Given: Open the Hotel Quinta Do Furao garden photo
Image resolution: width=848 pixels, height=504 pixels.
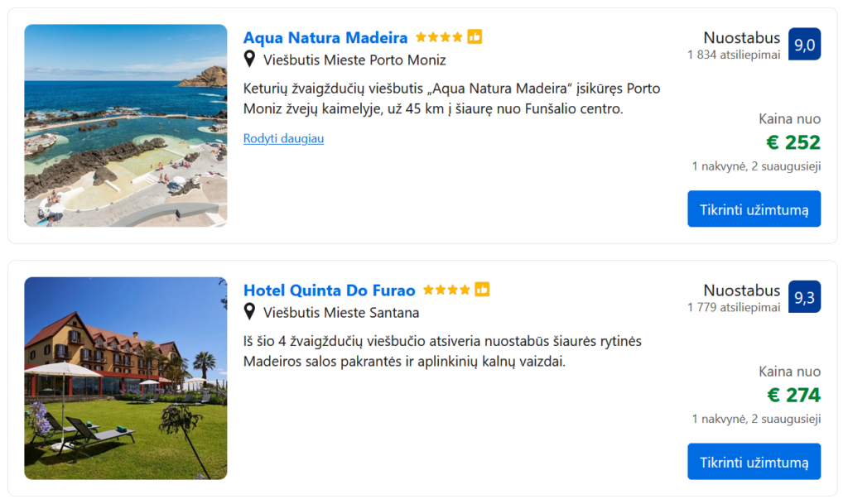Looking at the screenshot, I should (x=126, y=378).
